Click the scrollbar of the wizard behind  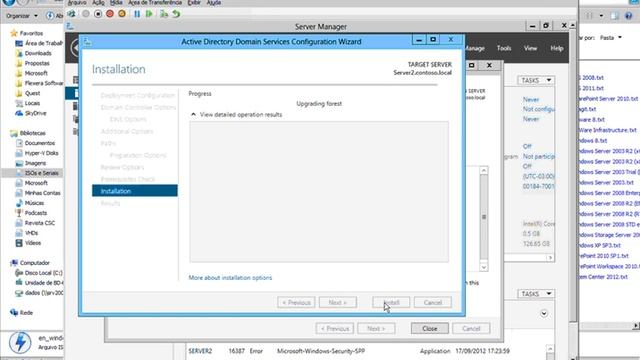[x=484, y=218]
